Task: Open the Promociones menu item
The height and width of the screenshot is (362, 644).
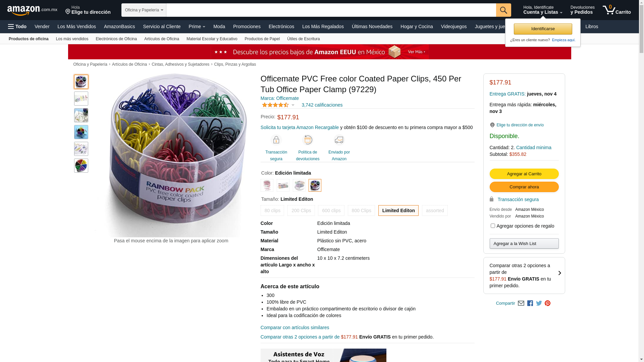Action: [x=247, y=26]
